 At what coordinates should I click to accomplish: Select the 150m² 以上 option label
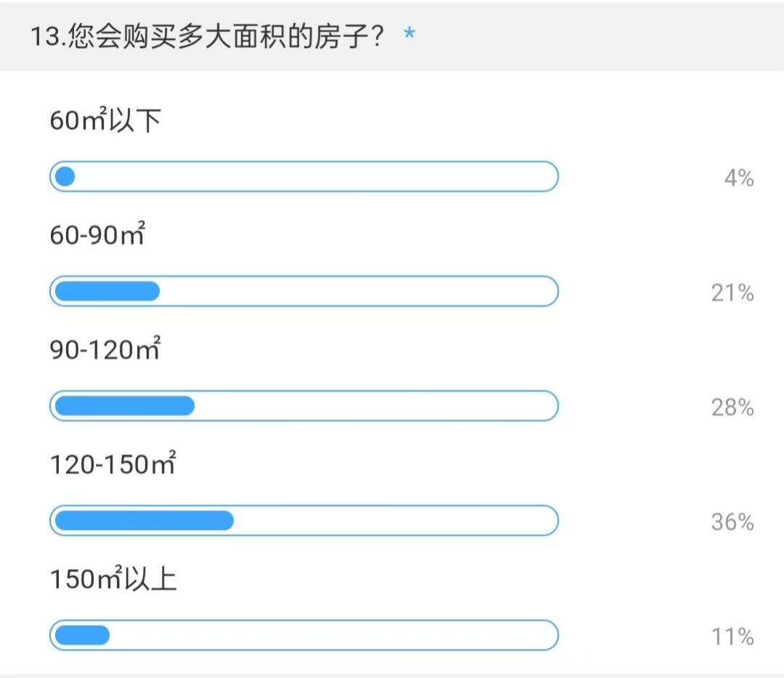[113, 579]
